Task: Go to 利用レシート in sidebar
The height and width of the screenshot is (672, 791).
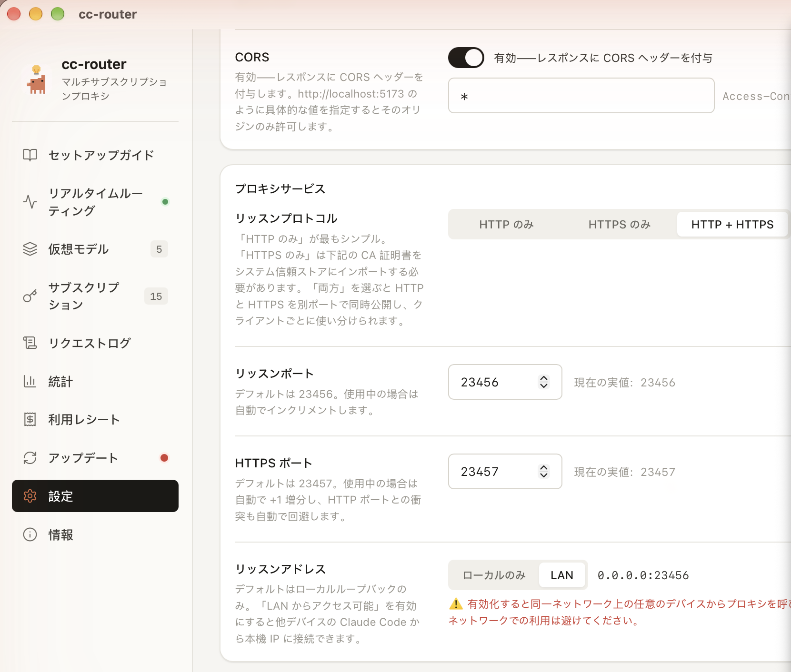Action: click(95, 419)
